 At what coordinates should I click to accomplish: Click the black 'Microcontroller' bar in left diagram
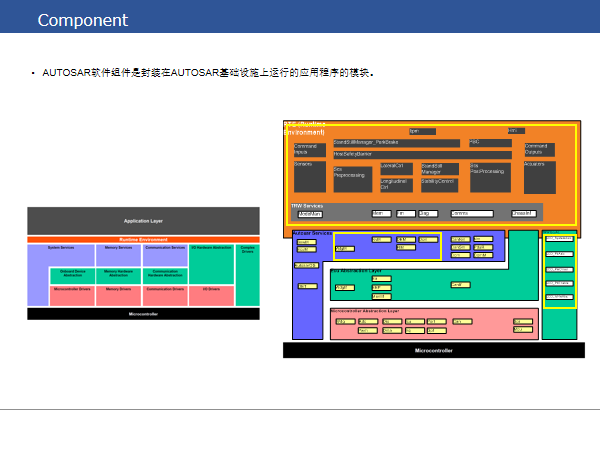[143, 314]
